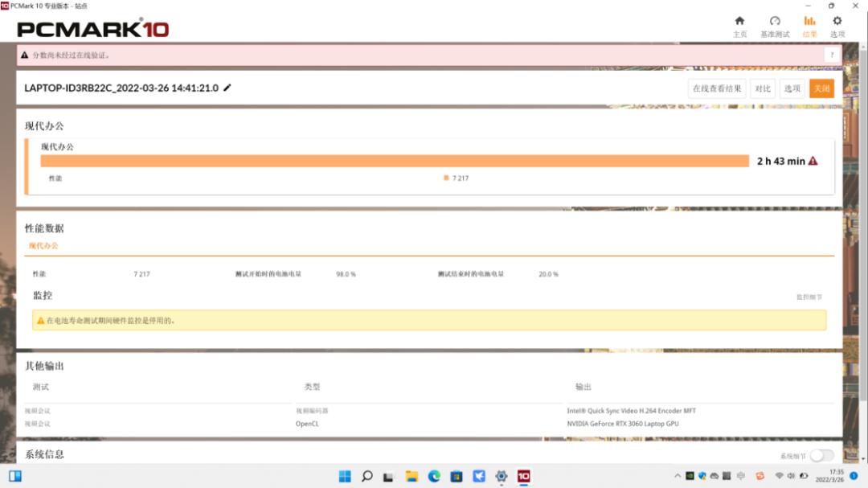
Task: Click result name LAPTOP-ID3RB22C_2022-03-26 14:41:21.0
Action: click(x=121, y=88)
